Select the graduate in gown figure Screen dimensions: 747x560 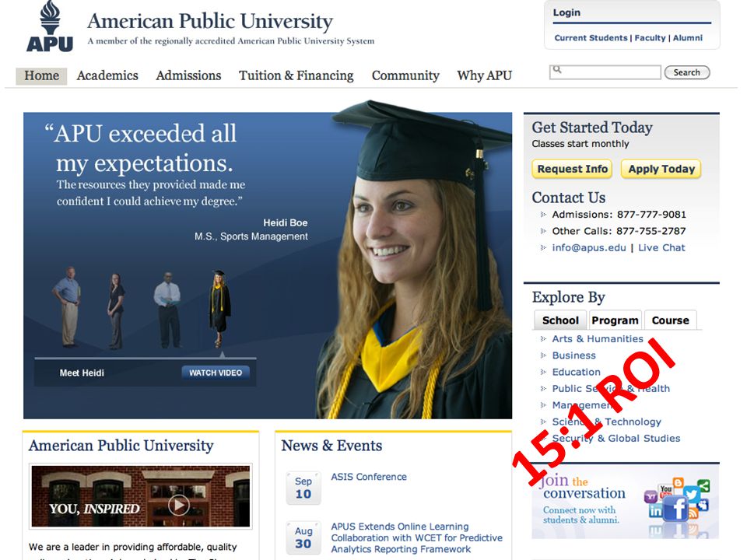click(219, 308)
